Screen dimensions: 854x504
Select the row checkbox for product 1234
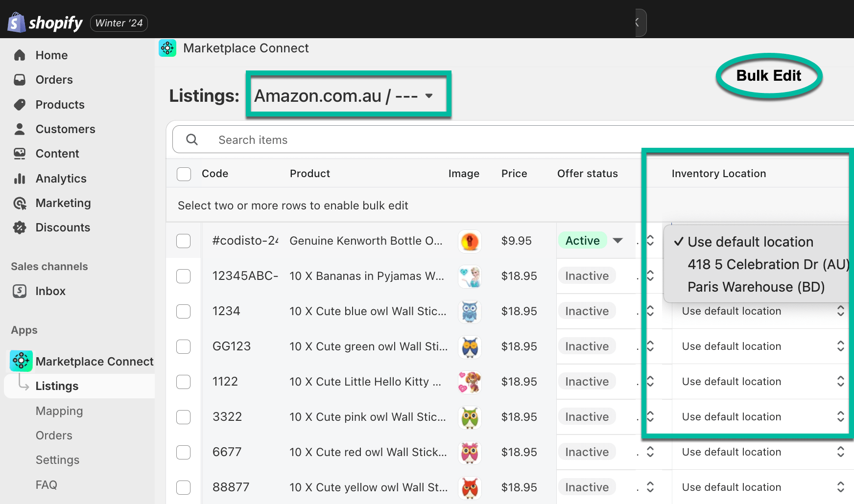183,311
